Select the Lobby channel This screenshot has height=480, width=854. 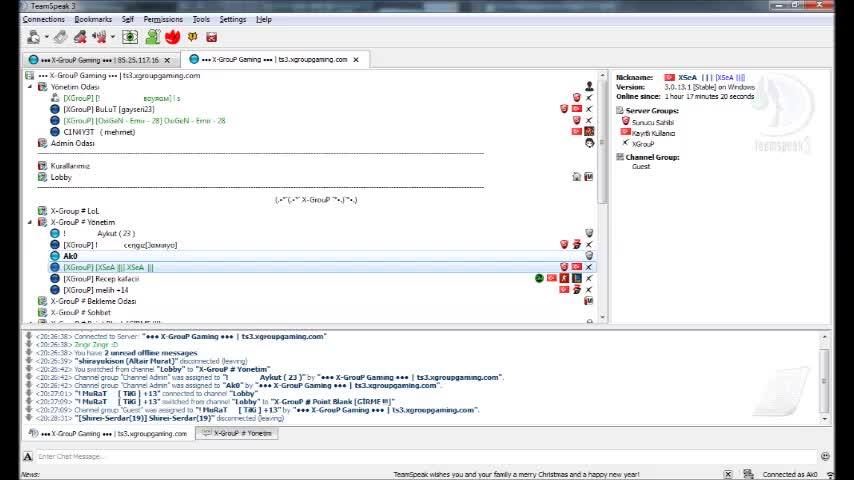coord(60,177)
